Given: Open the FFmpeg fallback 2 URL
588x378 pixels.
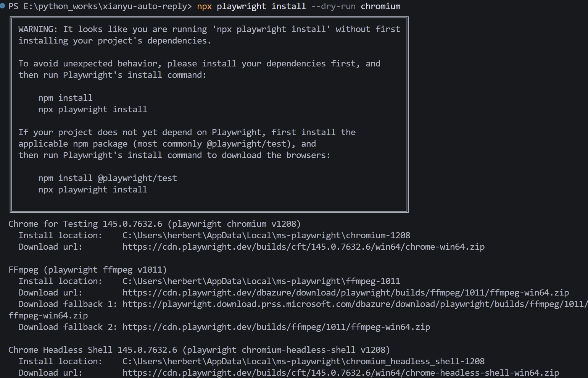Looking at the screenshot, I should point(276,327).
